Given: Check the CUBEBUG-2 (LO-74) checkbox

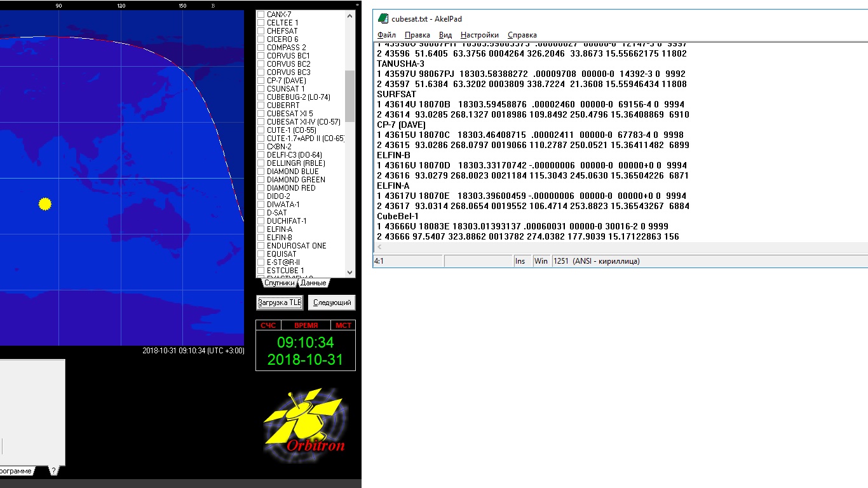Looking at the screenshot, I should 261,97.
